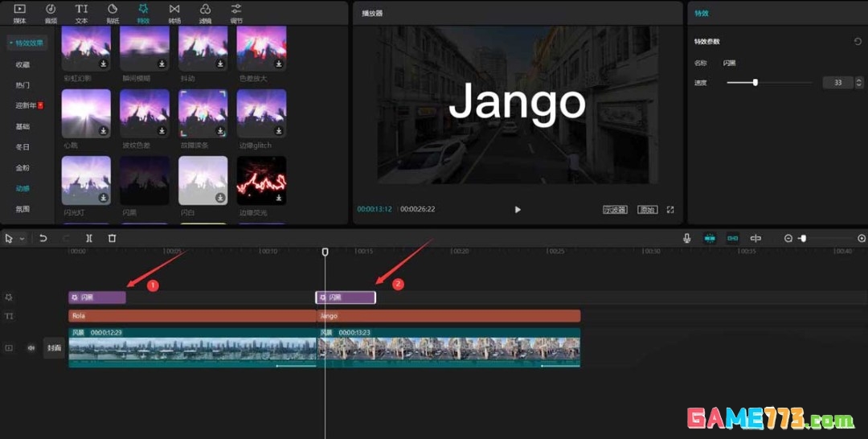Delete the selected clip with trash icon
Viewport: 868px width, 439px height.
(x=112, y=238)
